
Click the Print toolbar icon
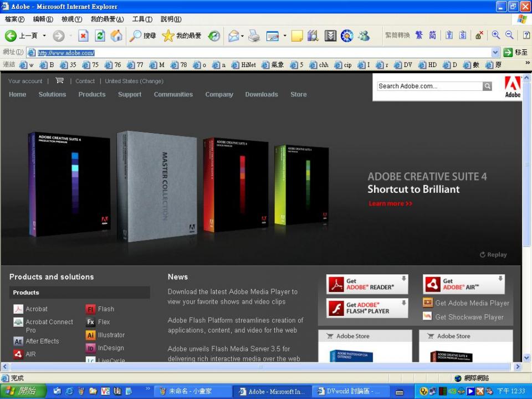pyautogui.click(x=254, y=36)
